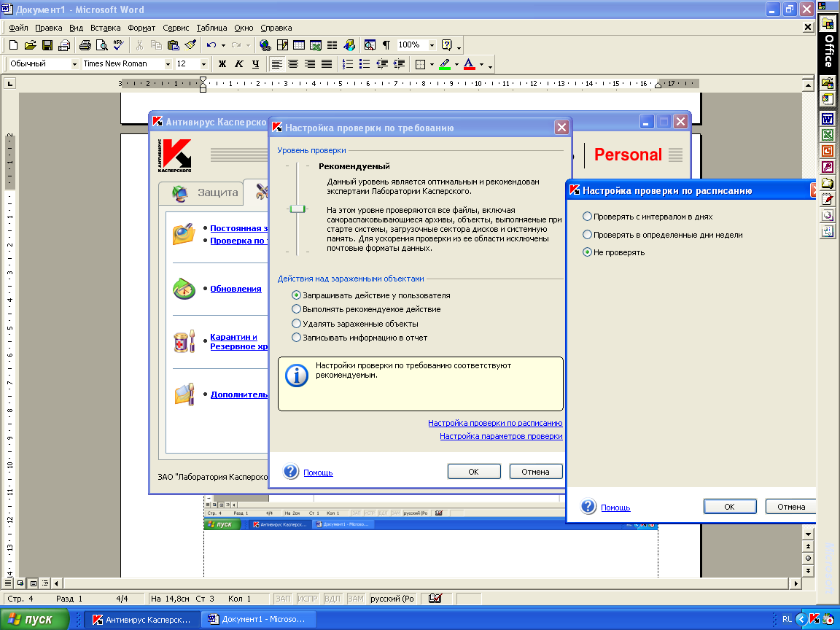Click the RL language indicator in tray
The height and width of the screenshot is (630, 840).
tap(787, 619)
